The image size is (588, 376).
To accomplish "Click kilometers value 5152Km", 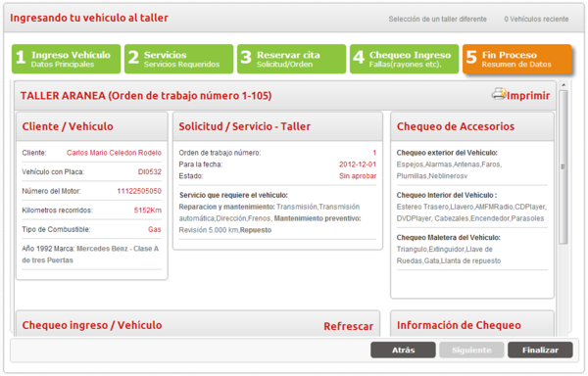I will (148, 211).
